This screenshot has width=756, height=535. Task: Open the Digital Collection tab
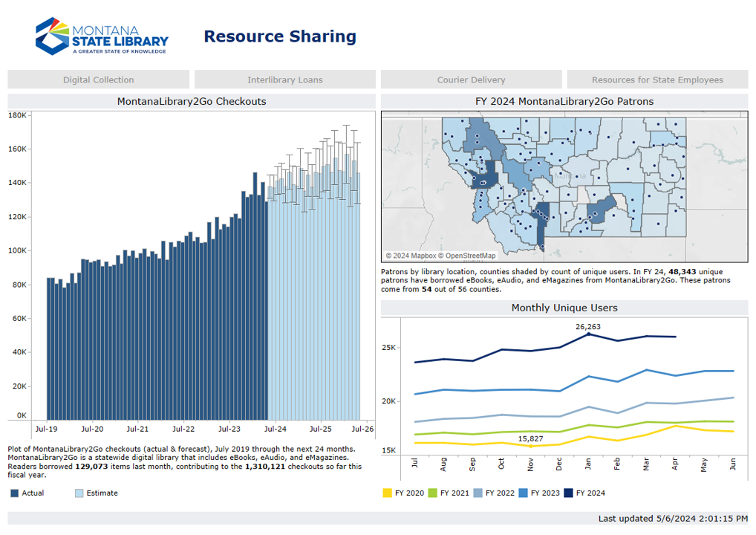(x=99, y=80)
